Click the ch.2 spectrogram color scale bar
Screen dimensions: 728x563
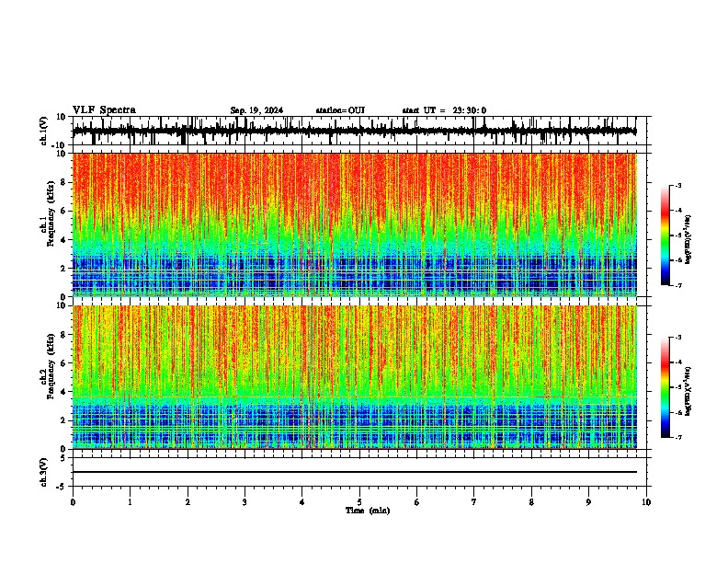(665, 387)
